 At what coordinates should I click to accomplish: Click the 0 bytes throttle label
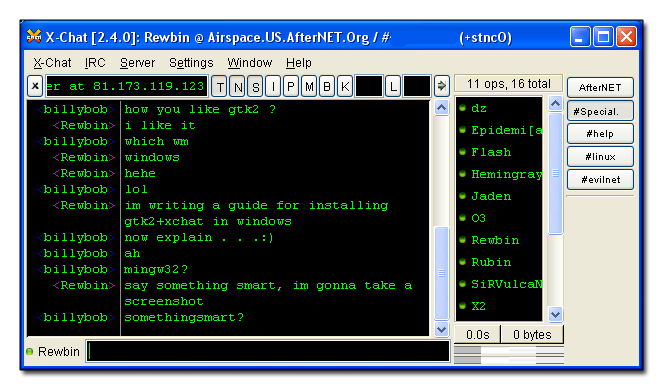532,335
